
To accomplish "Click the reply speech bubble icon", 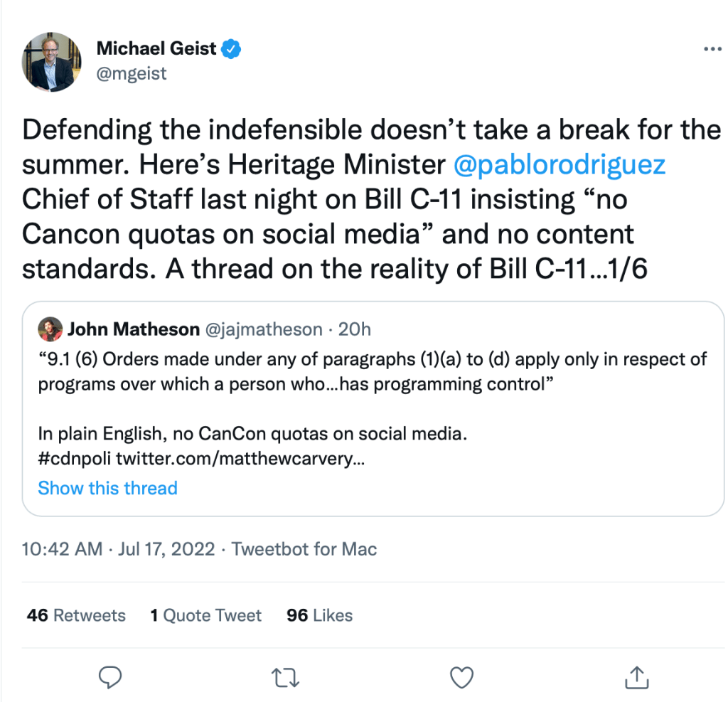I will [109, 676].
